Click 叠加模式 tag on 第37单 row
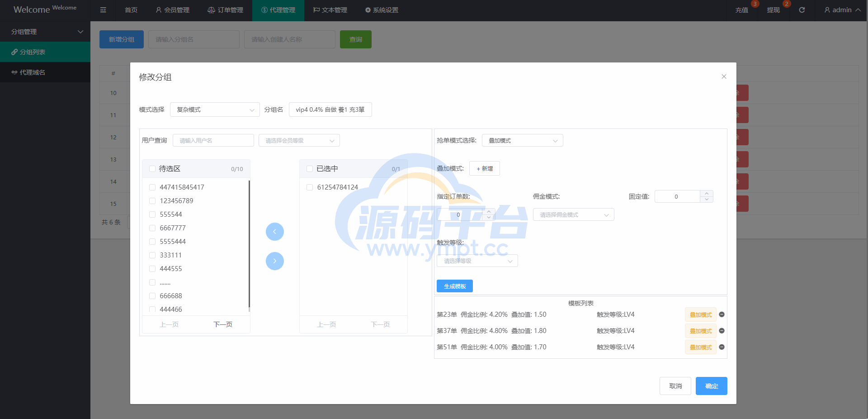The height and width of the screenshot is (419, 868). (x=701, y=331)
